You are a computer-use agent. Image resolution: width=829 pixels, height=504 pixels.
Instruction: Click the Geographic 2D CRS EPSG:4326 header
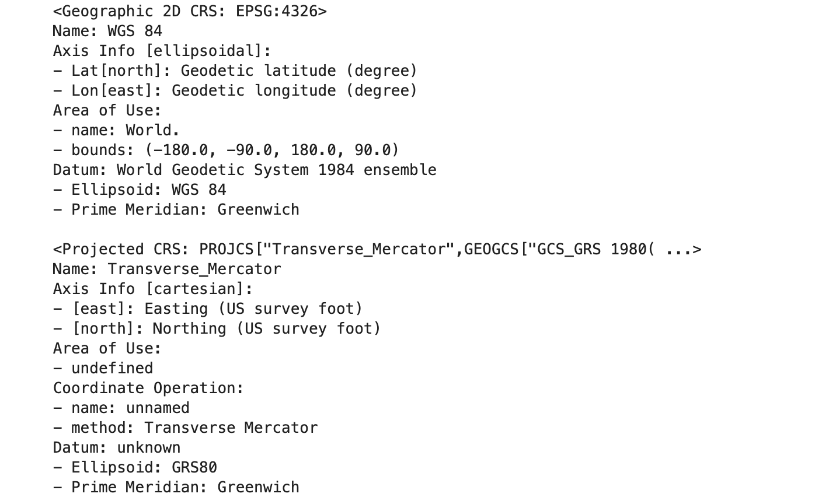tap(190, 11)
